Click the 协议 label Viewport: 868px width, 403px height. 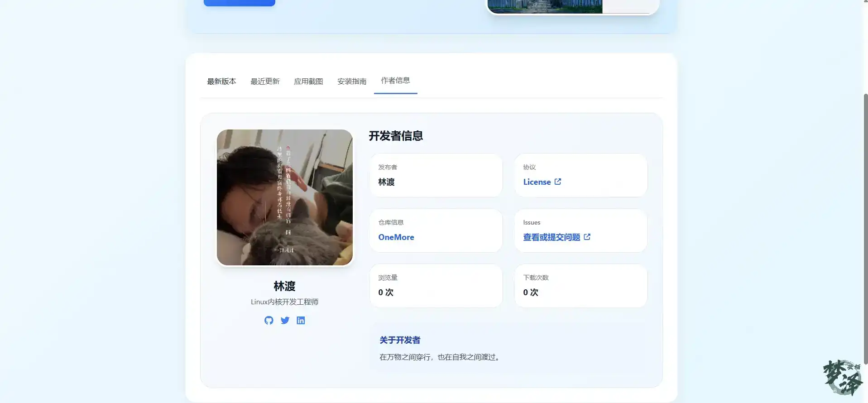[x=529, y=167]
